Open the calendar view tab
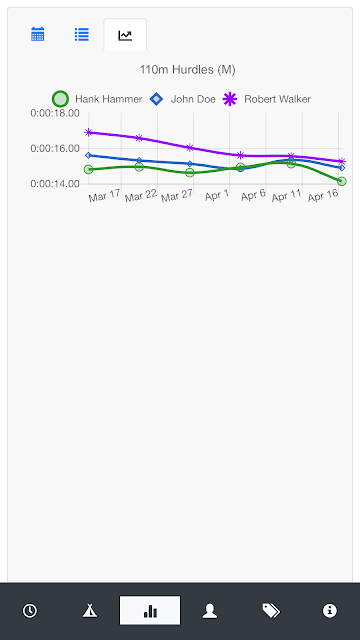 [38, 34]
